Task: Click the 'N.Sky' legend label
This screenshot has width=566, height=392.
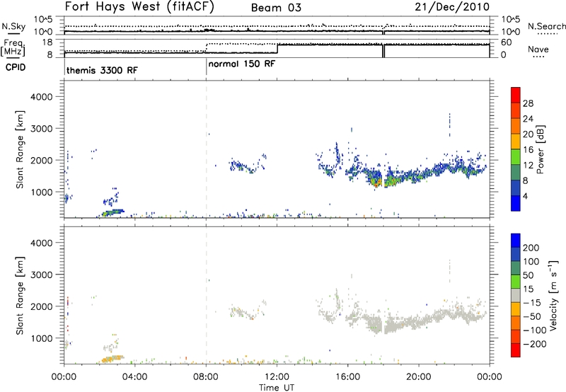Action: point(13,26)
